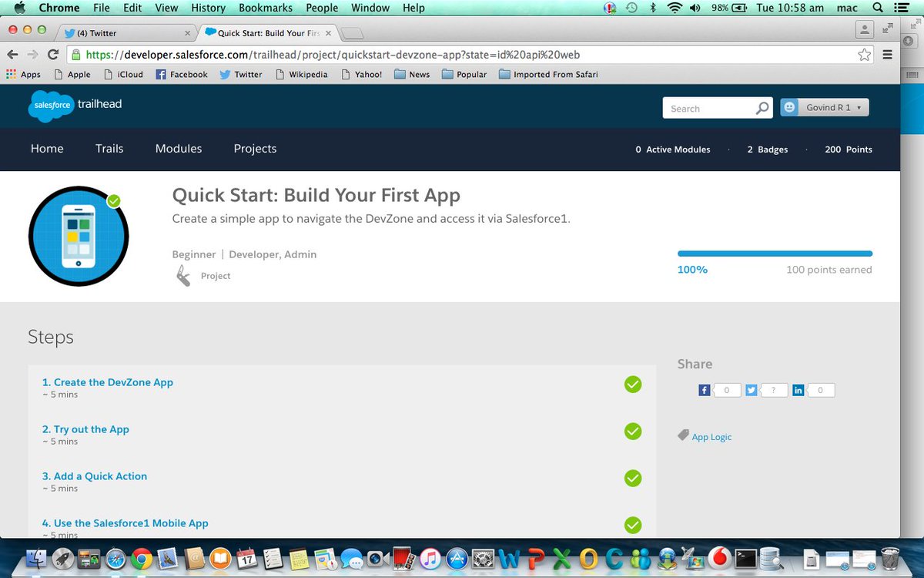Close the Twitter tab
The height and width of the screenshot is (578, 924).
187,33
